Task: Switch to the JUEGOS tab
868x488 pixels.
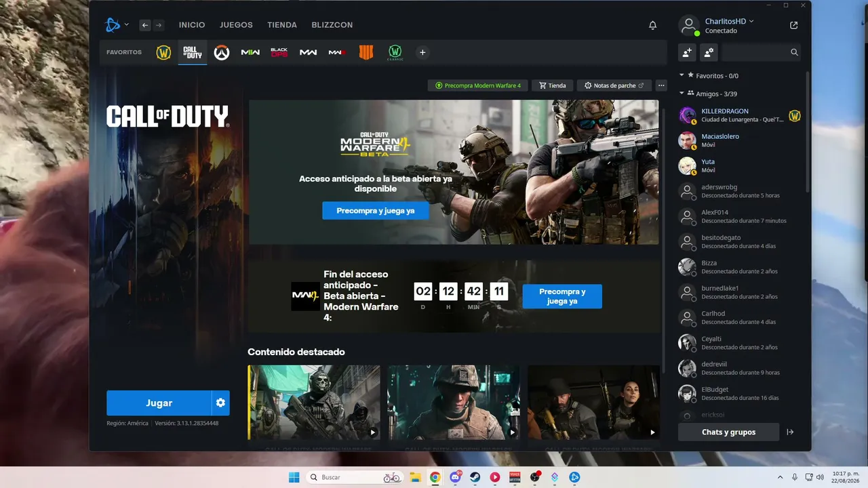Action: click(x=236, y=25)
